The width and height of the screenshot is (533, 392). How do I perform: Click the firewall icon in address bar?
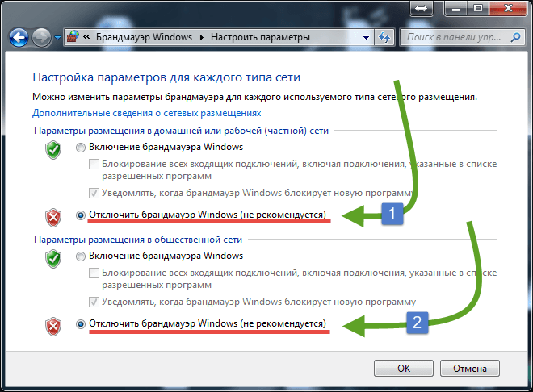pos(73,36)
